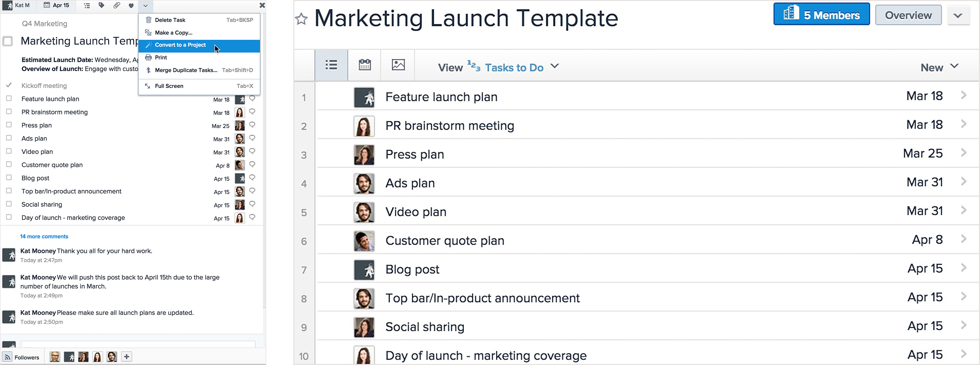
Task: Click the 14 more comments link
Action: point(44,236)
